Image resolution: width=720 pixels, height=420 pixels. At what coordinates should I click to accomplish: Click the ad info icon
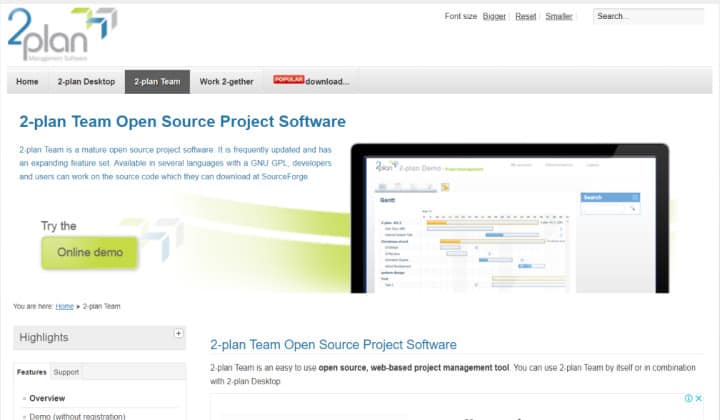pos(688,398)
